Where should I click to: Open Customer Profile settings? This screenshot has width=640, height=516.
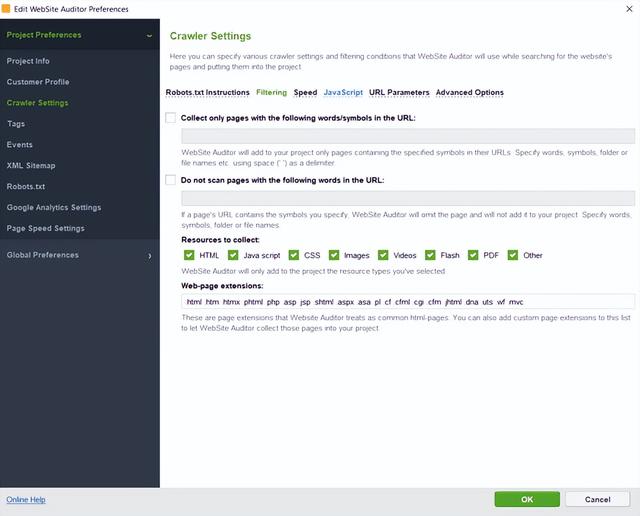pos(38,82)
